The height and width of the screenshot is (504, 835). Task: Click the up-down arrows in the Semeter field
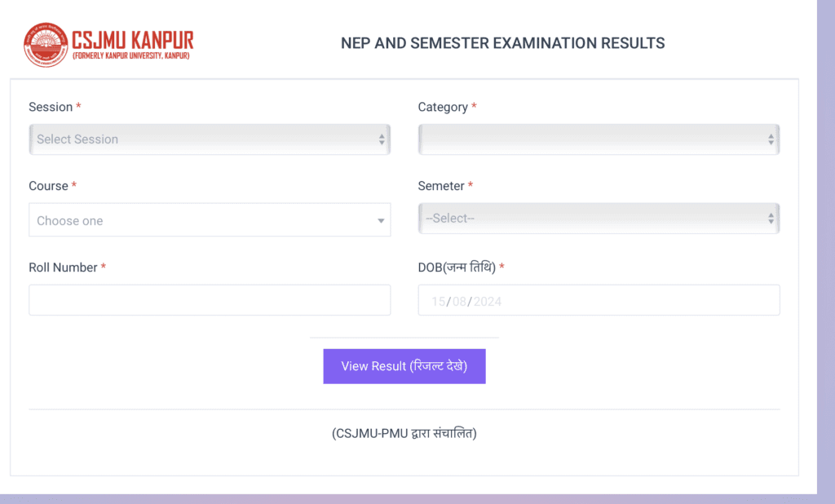[x=771, y=219]
